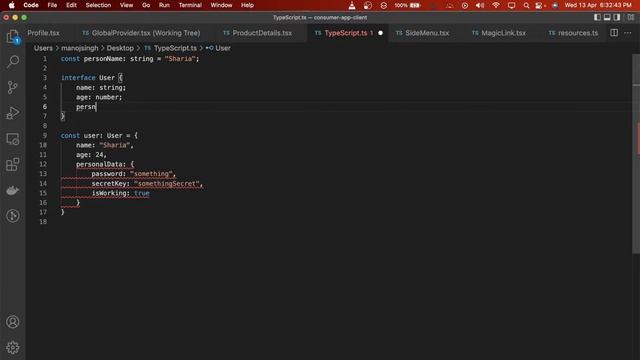Close TypeScript.ts tab via unsaved dot
640x360 pixels.
pyautogui.click(x=380, y=33)
